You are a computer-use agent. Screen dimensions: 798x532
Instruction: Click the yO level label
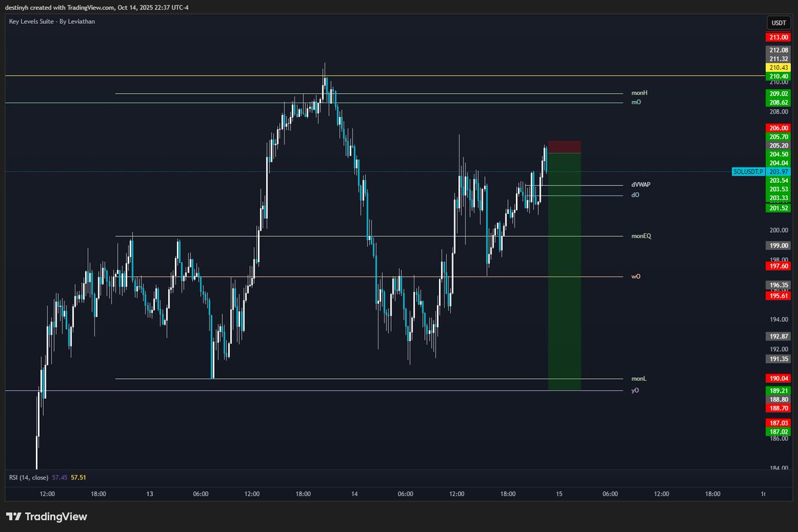(635, 390)
